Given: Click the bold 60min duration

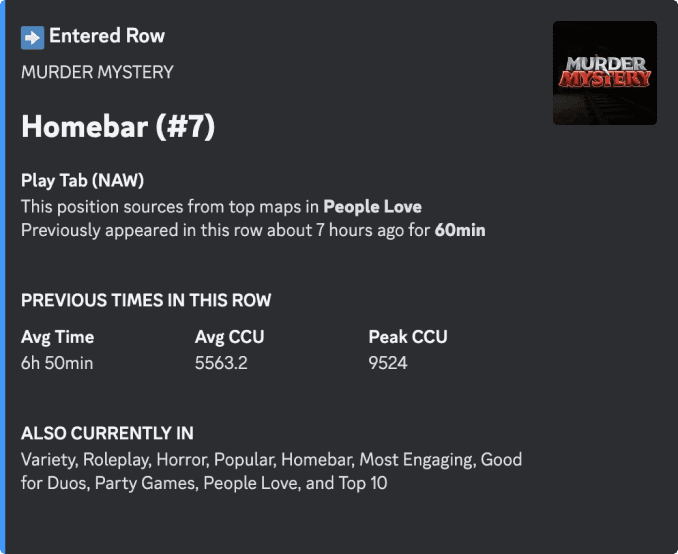Looking at the screenshot, I should pos(460,230).
